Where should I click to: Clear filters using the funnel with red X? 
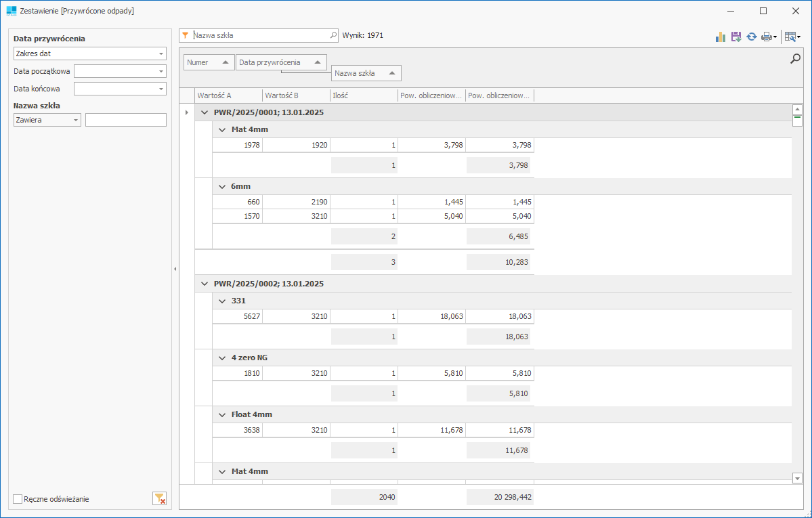[x=159, y=499]
